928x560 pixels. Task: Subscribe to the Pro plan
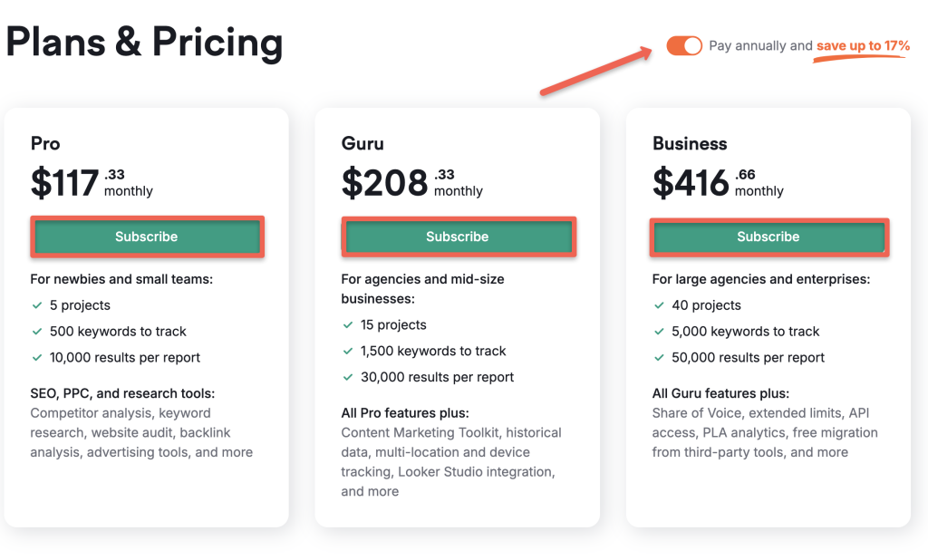[x=147, y=237]
